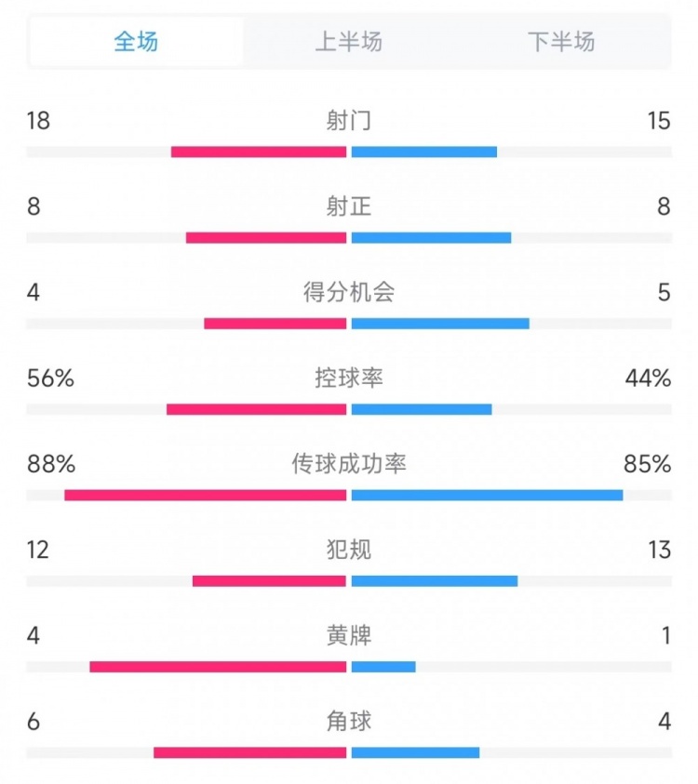Click the blue bar under 控球率
698x784 pixels.
click(422, 409)
